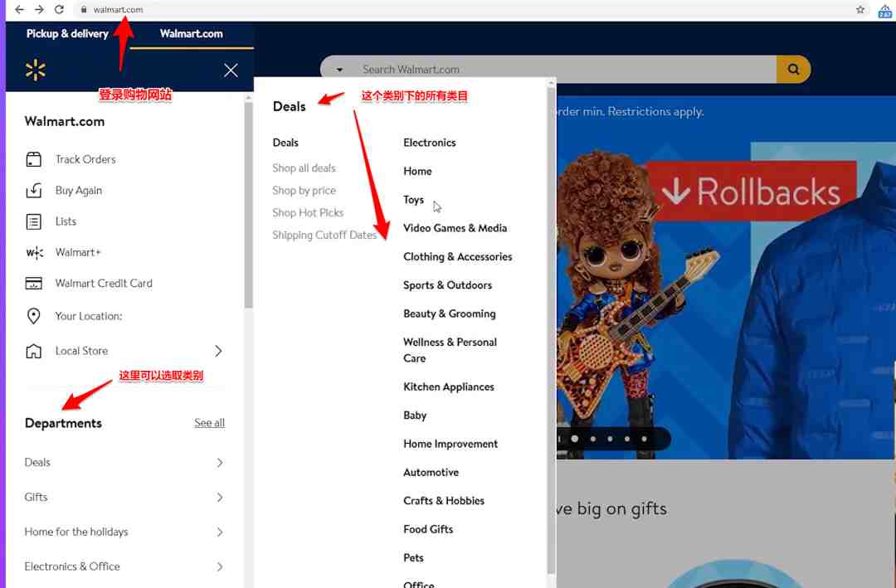
Task: Open Buy Again link
Action: pyautogui.click(x=79, y=190)
